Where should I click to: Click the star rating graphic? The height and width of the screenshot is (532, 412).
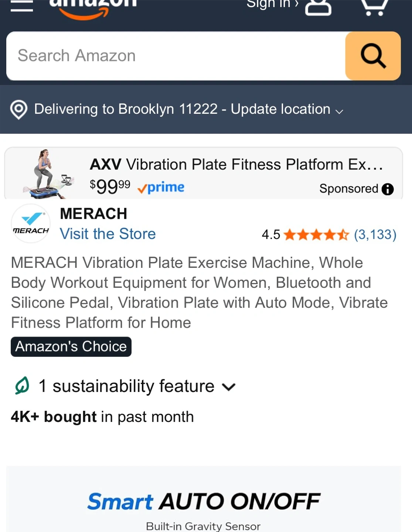click(316, 235)
